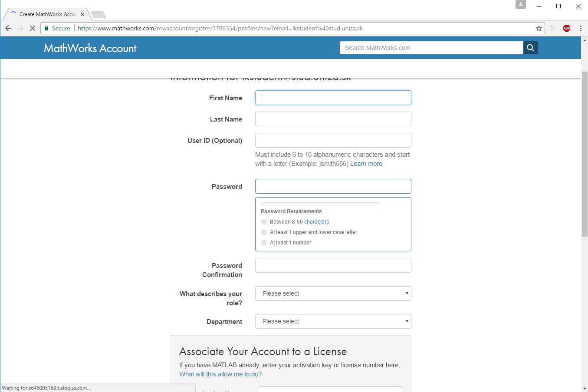Click the Password Confirmation field
Screen dimensions: 588x392
click(333, 265)
